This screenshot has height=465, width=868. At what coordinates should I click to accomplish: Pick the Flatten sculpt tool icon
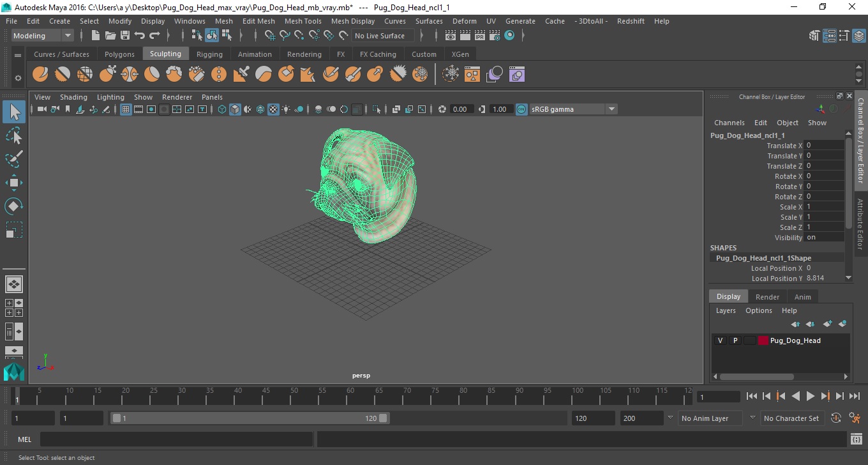152,75
